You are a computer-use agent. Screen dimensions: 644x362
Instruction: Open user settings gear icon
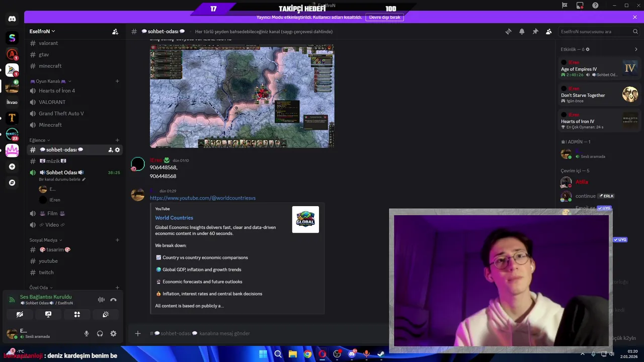[x=113, y=333]
